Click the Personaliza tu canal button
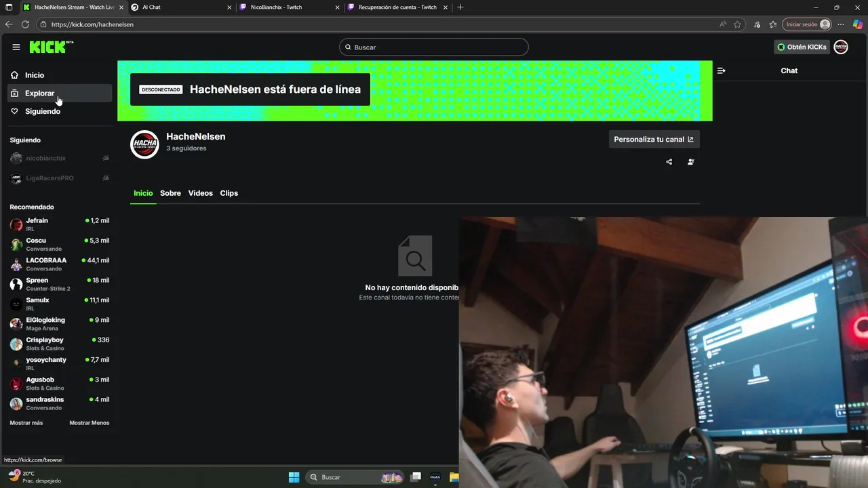Screen dimensions: 868x488 click(654, 139)
